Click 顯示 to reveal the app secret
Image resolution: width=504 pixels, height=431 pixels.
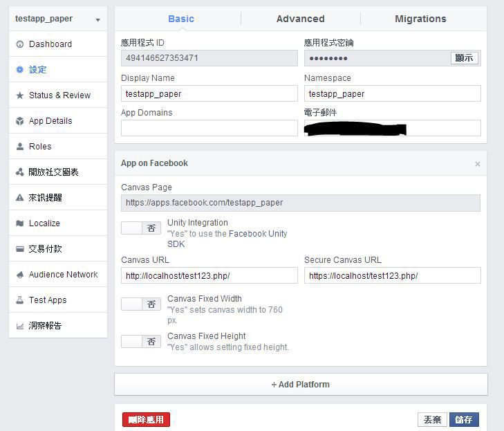(464, 58)
